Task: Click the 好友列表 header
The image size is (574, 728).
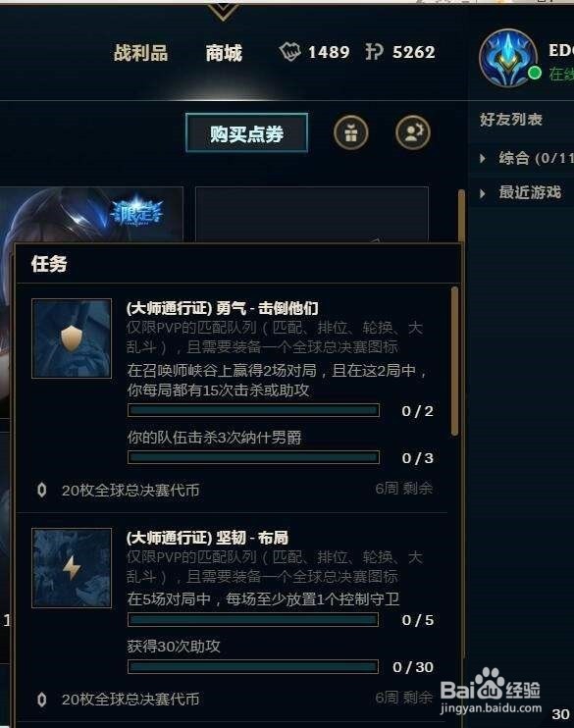Action: [511, 120]
